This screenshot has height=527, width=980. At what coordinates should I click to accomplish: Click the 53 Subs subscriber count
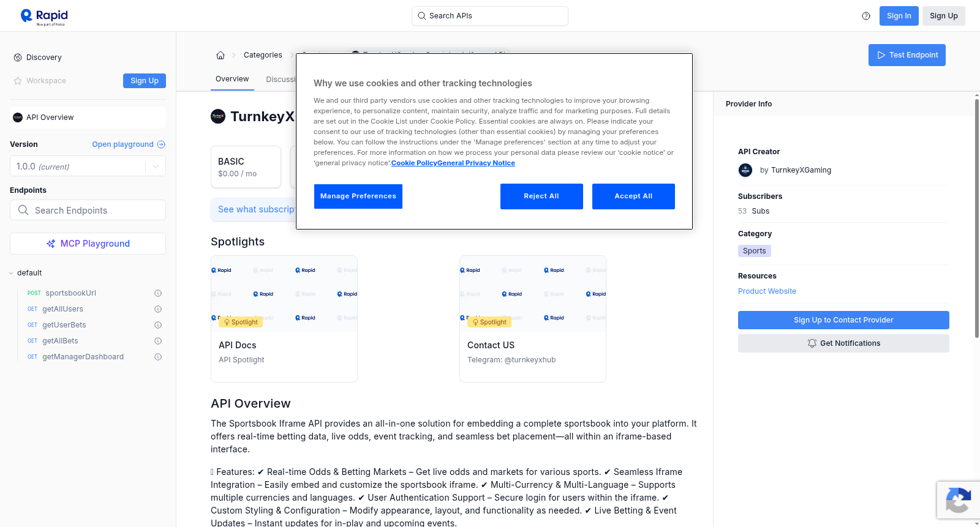point(753,211)
